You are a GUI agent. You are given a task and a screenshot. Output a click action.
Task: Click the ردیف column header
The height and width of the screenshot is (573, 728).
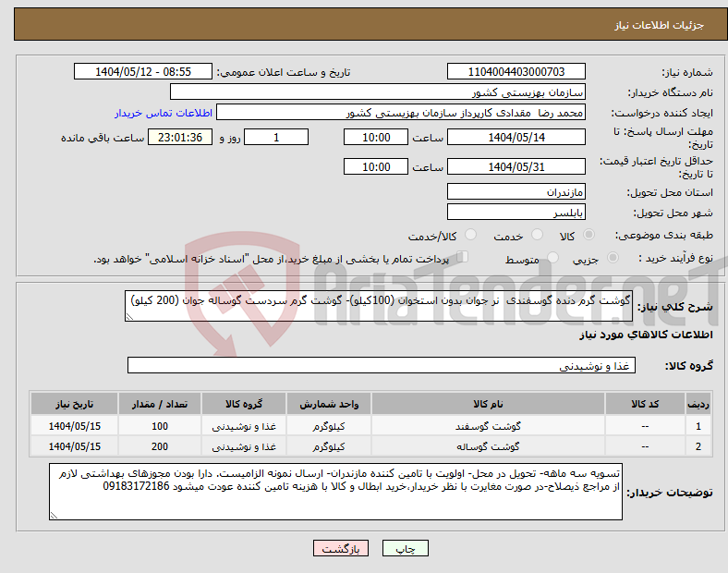click(x=698, y=404)
